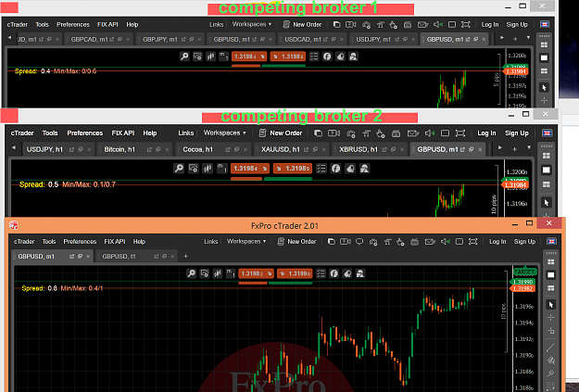
Task: Open symbol info icon in broker 1 chart
Action: tap(327, 57)
